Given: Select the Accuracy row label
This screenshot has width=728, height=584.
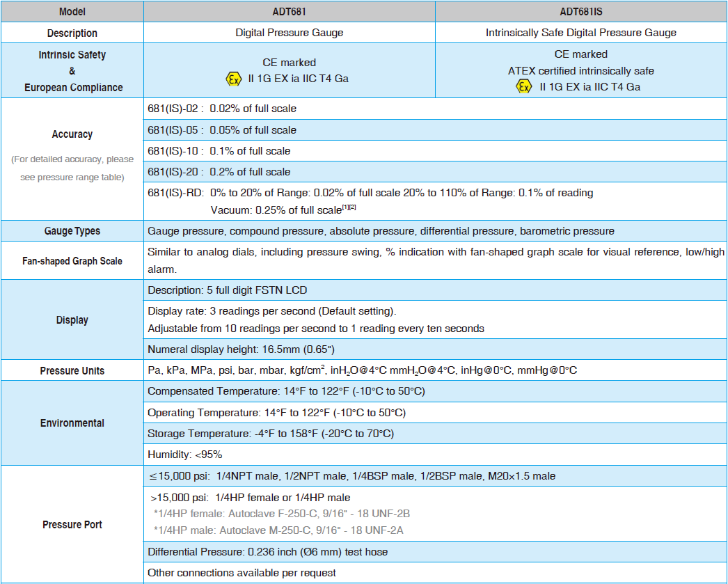Looking at the screenshot, I should (x=72, y=134).
